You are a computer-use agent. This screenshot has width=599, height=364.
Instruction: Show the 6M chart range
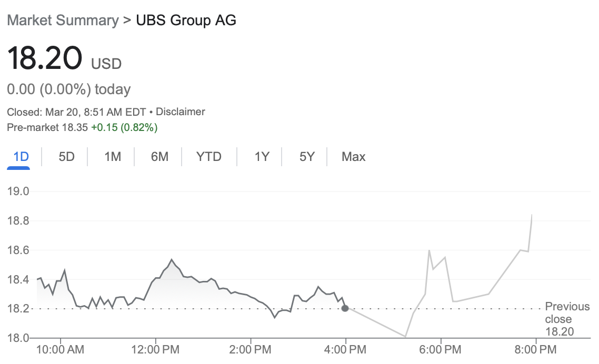pyautogui.click(x=159, y=157)
